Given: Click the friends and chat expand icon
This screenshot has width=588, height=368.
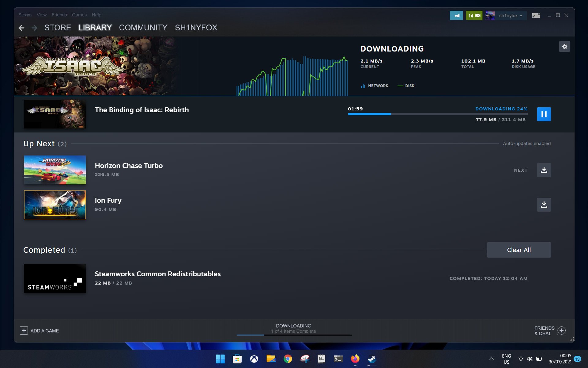Looking at the screenshot, I should tap(562, 330).
